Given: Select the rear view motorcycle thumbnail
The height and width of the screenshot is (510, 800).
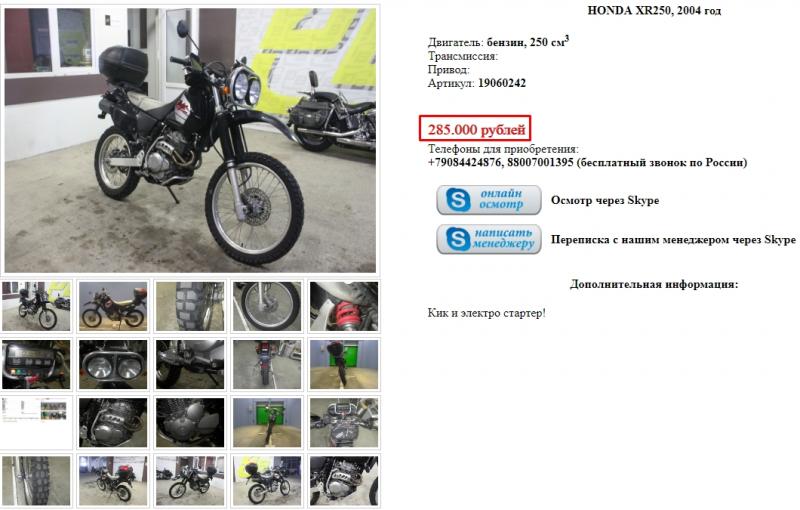Looking at the screenshot, I should 267,365.
